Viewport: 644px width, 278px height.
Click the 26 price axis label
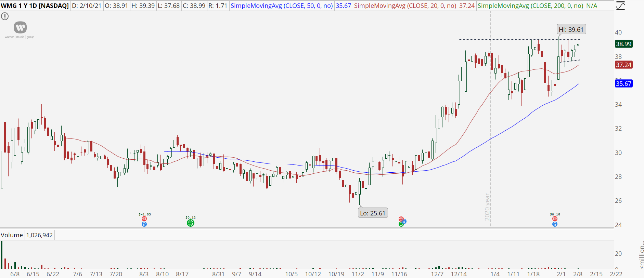pyautogui.click(x=618, y=201)
